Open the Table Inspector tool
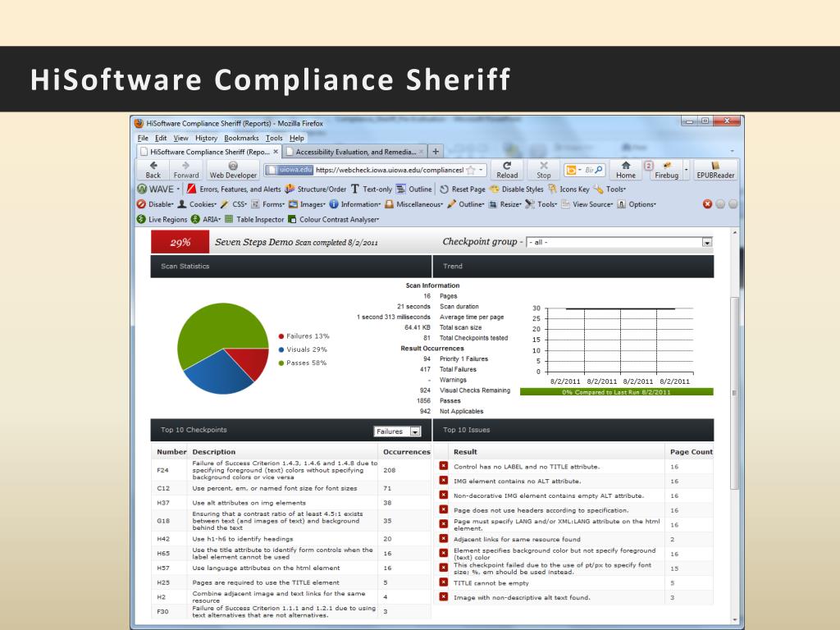Screen dimensions: 840x630 pyautogui.click(x=254, y=219)
